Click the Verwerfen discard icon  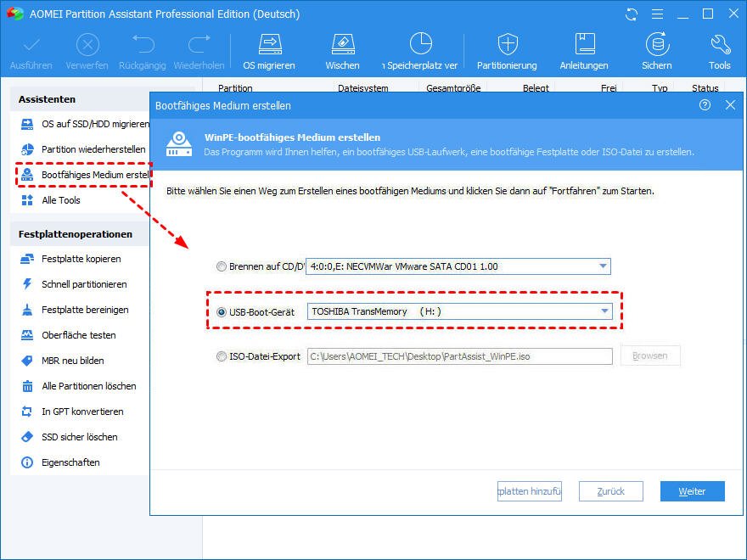point(87,46)
